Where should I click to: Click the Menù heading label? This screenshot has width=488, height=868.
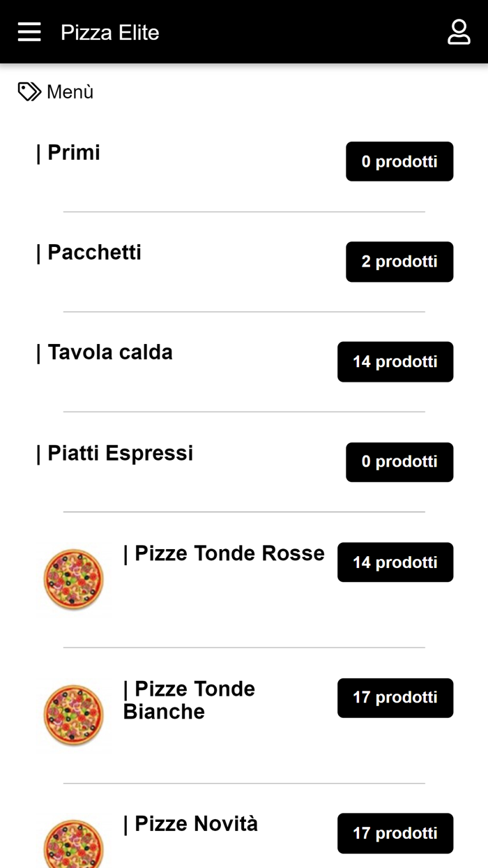click(x=69, y=91)
